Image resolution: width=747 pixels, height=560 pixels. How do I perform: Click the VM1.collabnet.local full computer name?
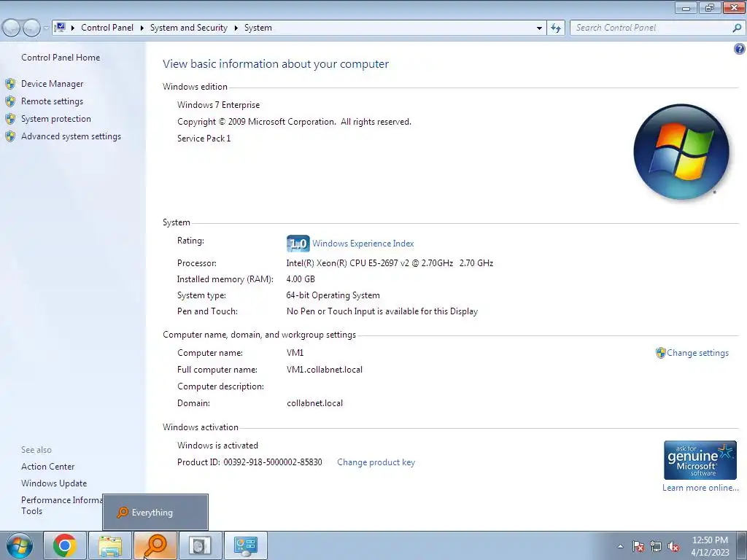tap(325, 370)
